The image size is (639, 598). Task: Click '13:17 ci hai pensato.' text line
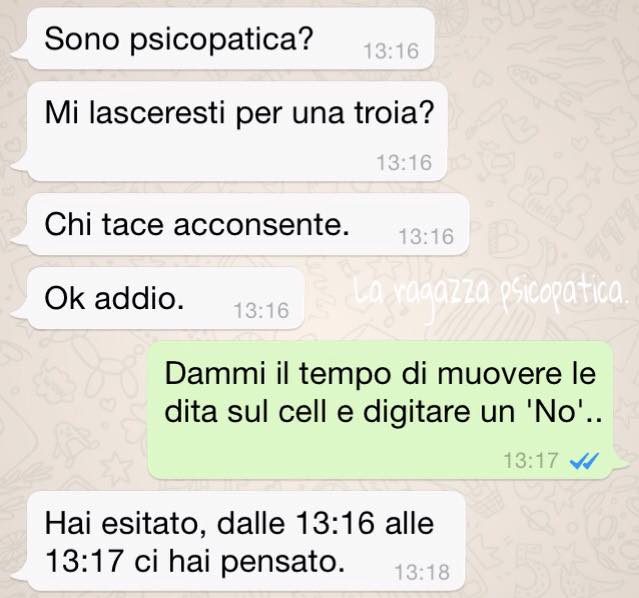click(x=194, y=561)
